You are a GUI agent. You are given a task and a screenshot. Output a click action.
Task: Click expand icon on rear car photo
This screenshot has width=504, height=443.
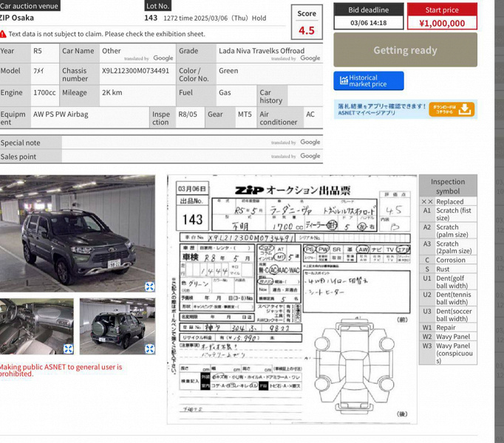pyautogui.click(x=149, y=349)
